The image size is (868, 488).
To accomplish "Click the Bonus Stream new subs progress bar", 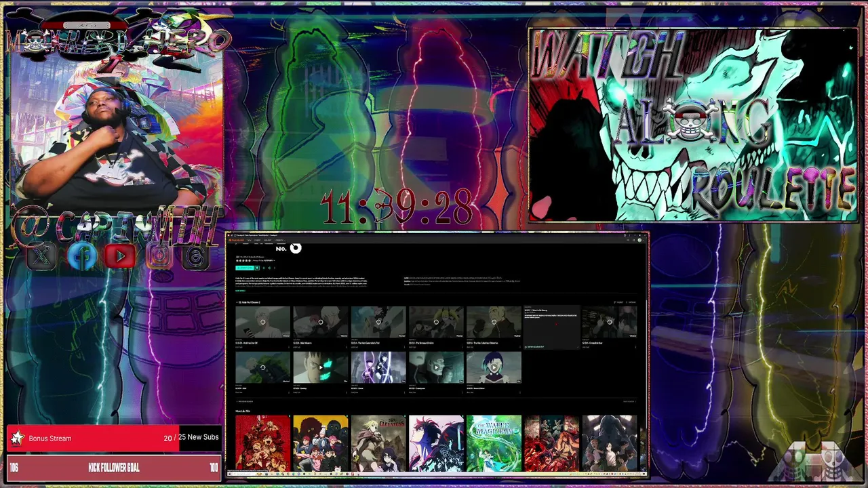I will click(x=113, y=439).
